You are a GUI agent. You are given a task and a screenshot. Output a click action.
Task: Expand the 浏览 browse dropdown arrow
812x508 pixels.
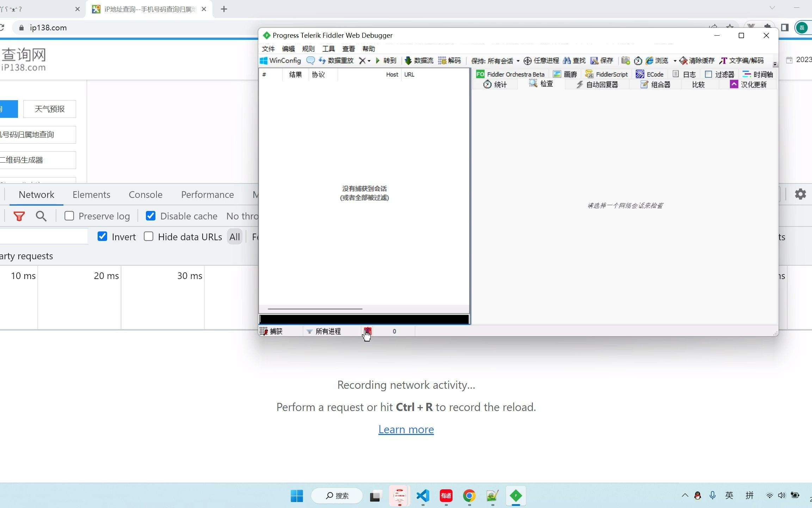click(675, 61)
